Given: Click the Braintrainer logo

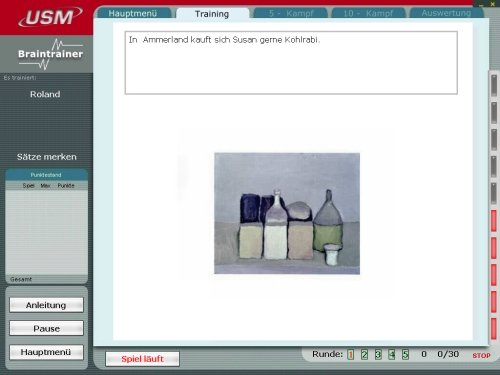Looking at the screenshot, I should [x=50, y=54].
